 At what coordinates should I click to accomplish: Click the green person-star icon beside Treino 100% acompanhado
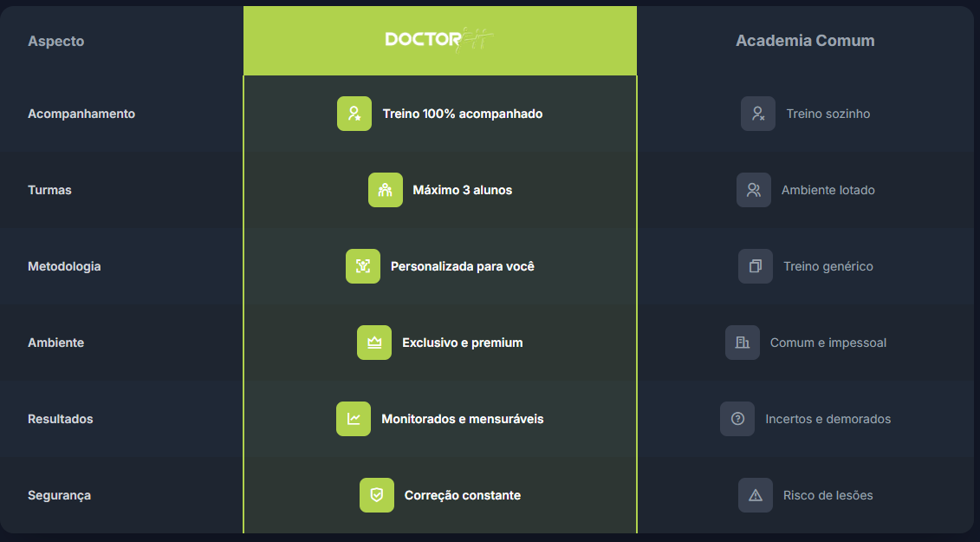pos(354,114)
